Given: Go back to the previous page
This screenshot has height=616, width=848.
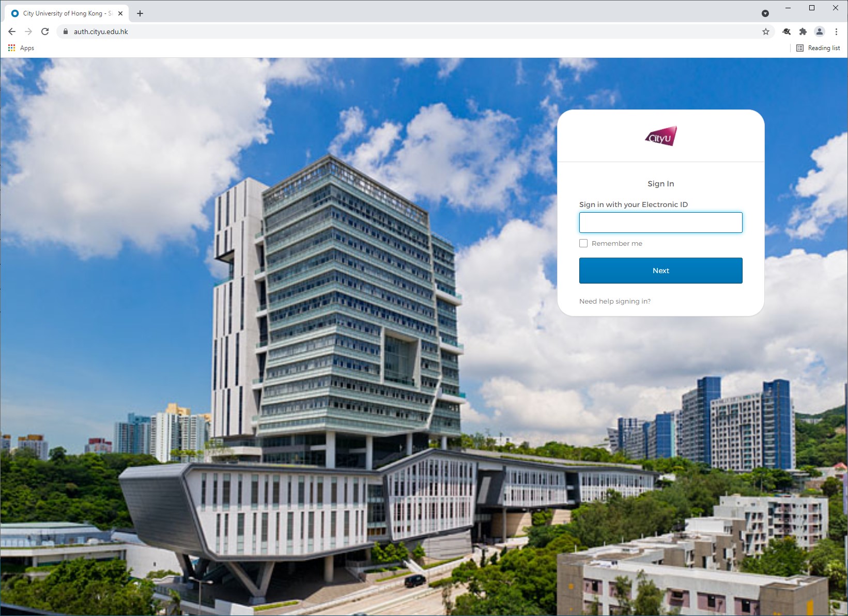Looking at the screenshot, I should pyautogui.click(x=12, y=31).
